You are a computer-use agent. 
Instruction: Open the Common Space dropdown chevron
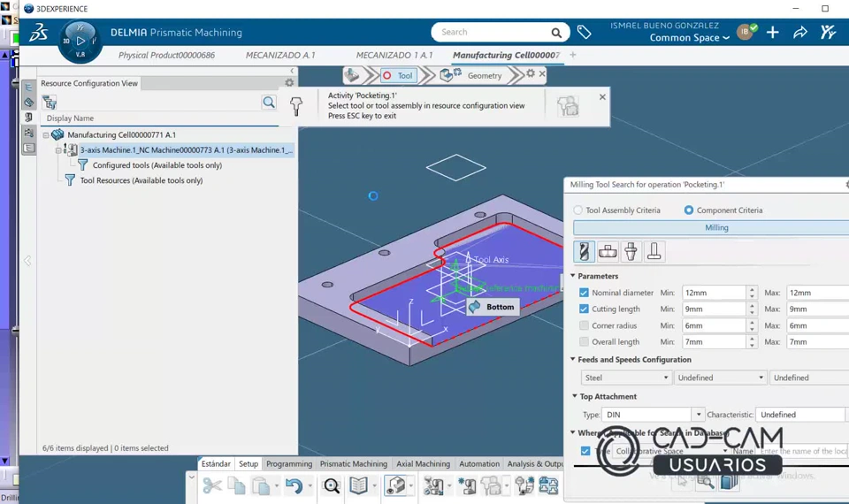726,38
